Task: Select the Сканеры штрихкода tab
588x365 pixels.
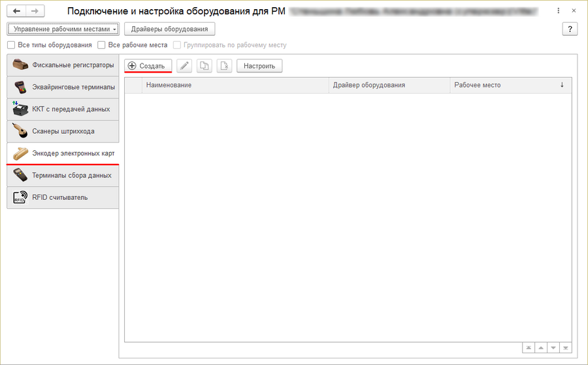Action: pos(63,131)
